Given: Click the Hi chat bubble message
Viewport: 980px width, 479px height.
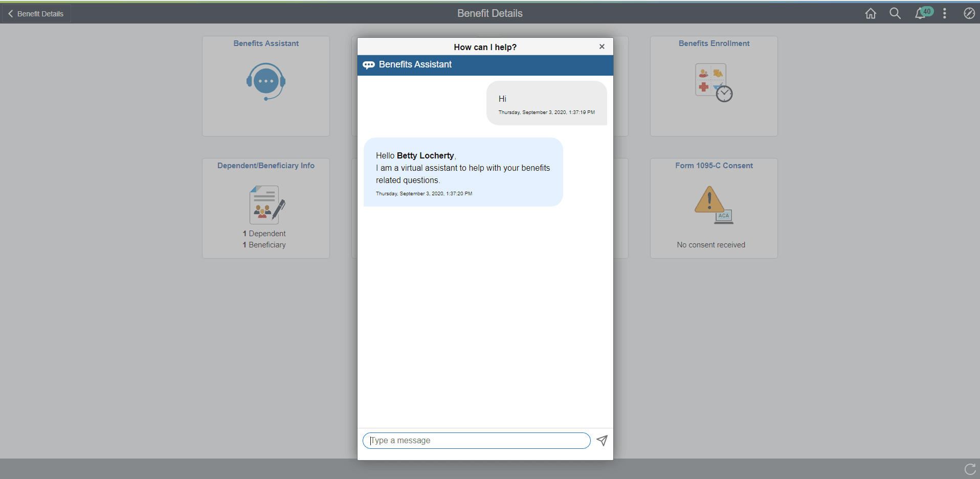Looking at the screenshot, I should [545, 102].
